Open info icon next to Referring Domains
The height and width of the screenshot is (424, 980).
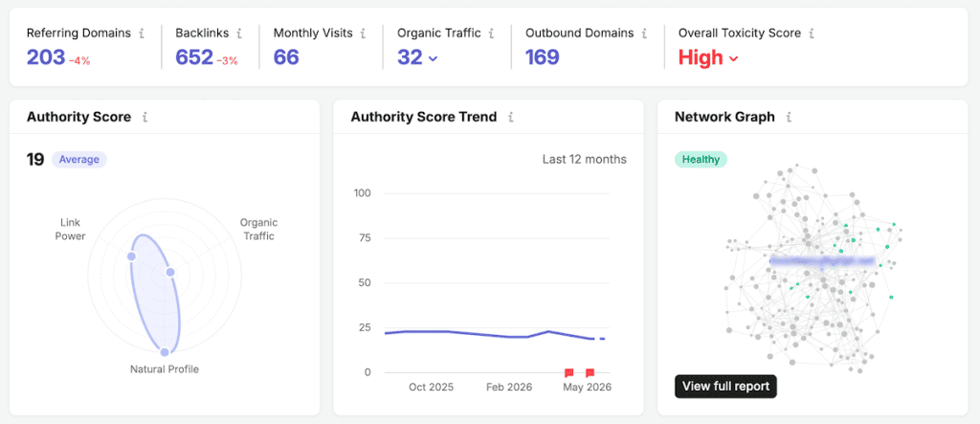(x=142, y=33)
